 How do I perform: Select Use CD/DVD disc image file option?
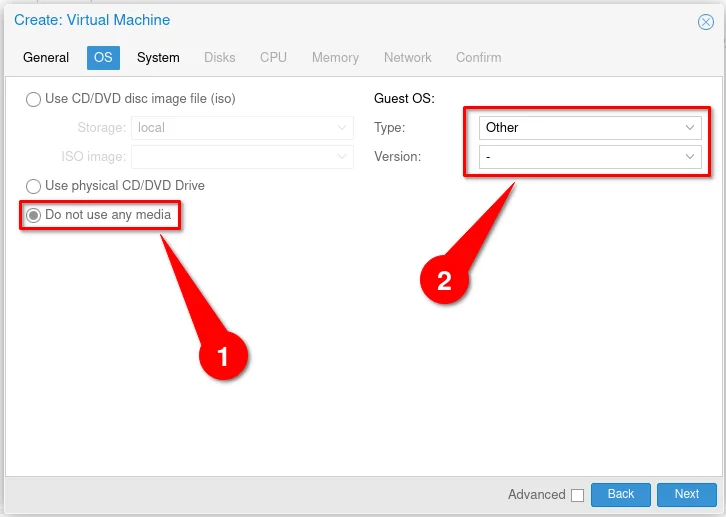pyautogui.click(x=34, y=99)
